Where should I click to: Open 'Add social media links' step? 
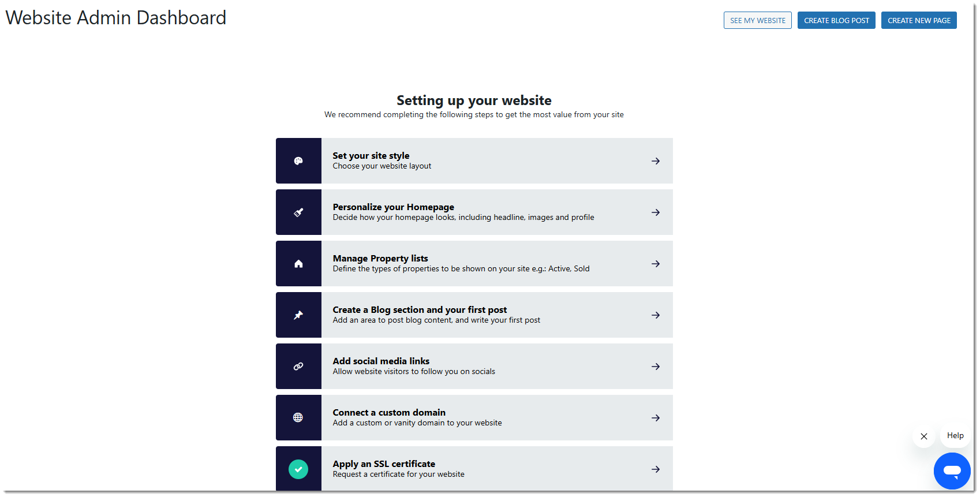pyautogui.click(x=474, y=367)
